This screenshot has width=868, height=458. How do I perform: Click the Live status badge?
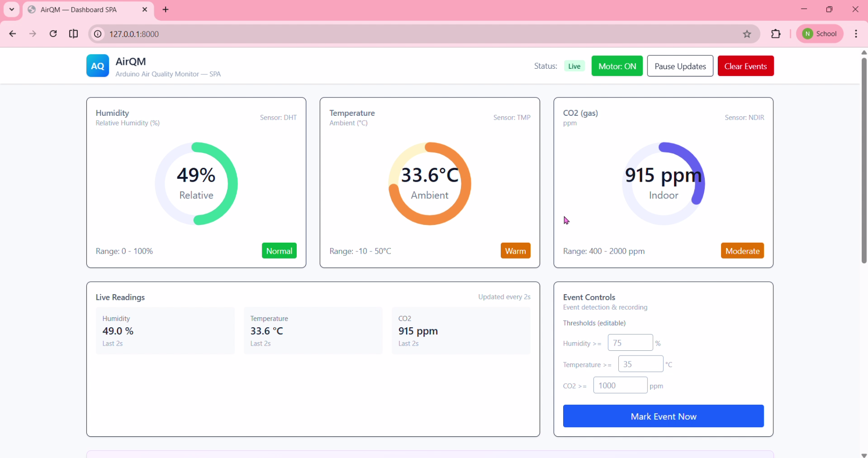tap(574, 66)
